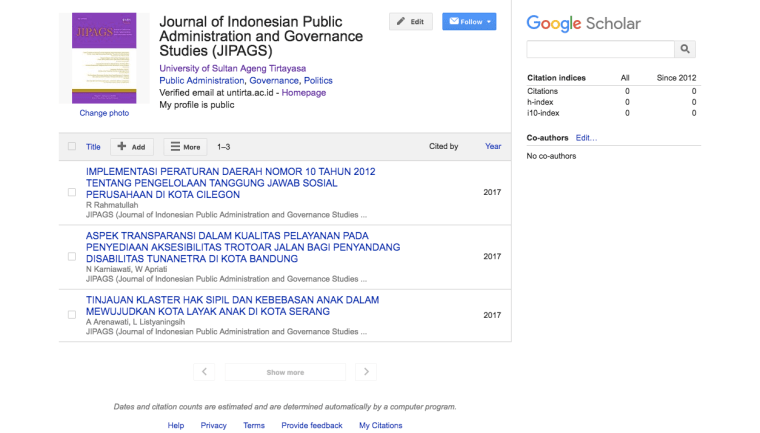Tick the select-all checkbox beside Title
Screen dimensions: 760x433
coord(72,146)
